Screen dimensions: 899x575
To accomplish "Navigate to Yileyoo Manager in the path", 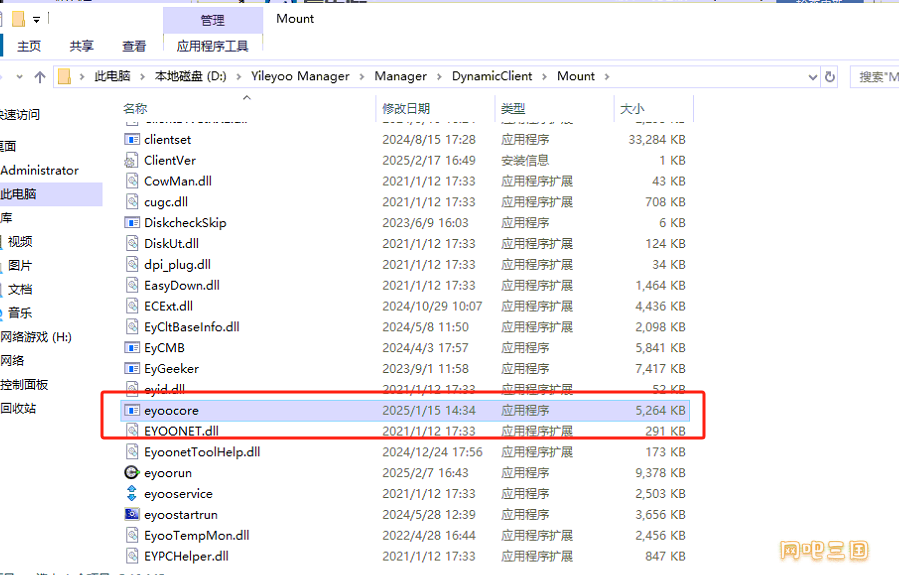I will coord(300,76).
